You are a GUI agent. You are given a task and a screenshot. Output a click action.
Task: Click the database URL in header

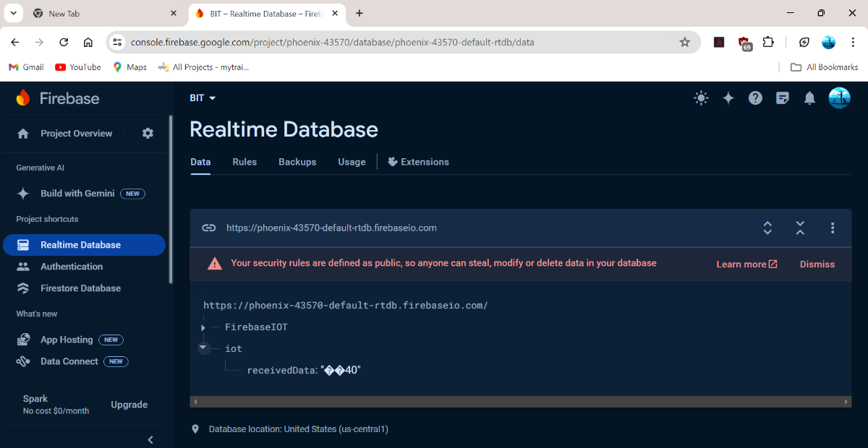click(331, 228)
